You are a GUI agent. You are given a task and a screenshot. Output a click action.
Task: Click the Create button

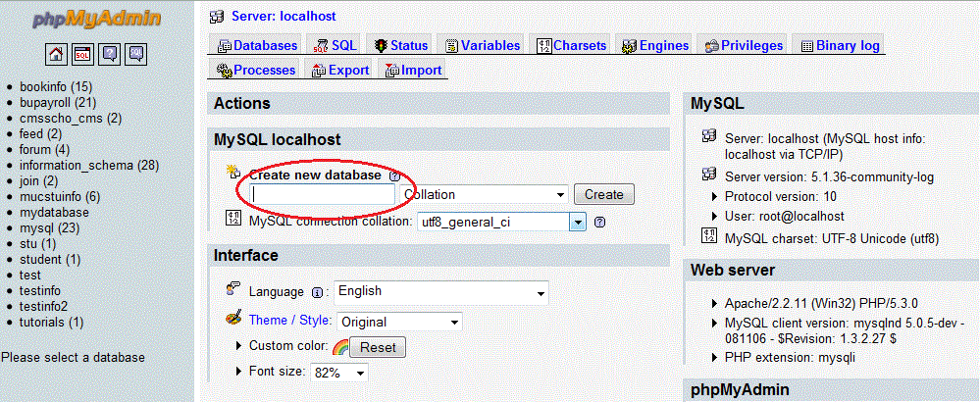pyautogui.click(x=603, y=194)
